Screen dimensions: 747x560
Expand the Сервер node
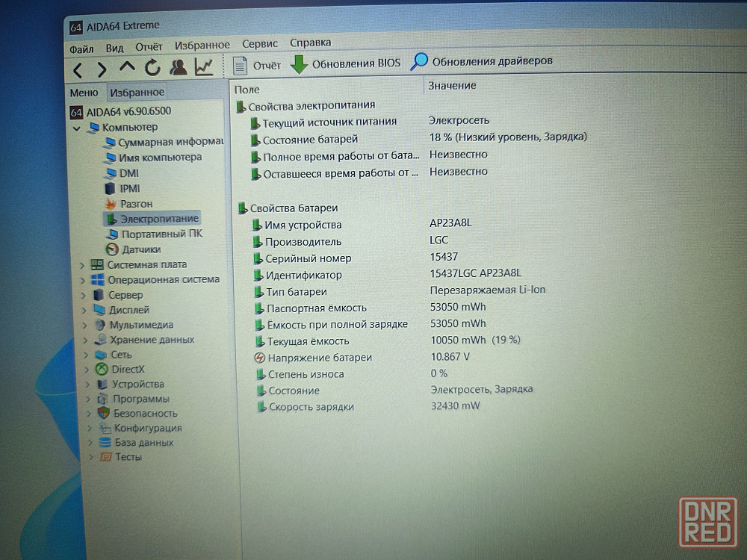[x=84, y=296]
